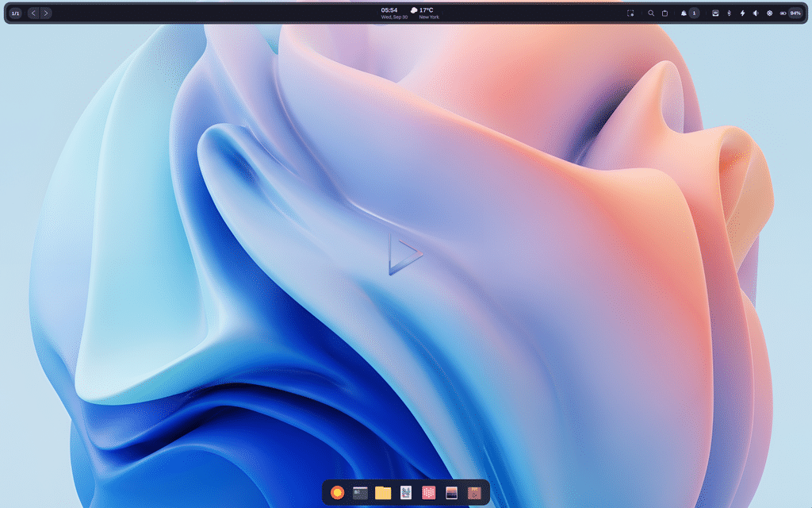Open volume control speaker icon
The height and width of the screenshot is (508, 812).
pos(756,13)
